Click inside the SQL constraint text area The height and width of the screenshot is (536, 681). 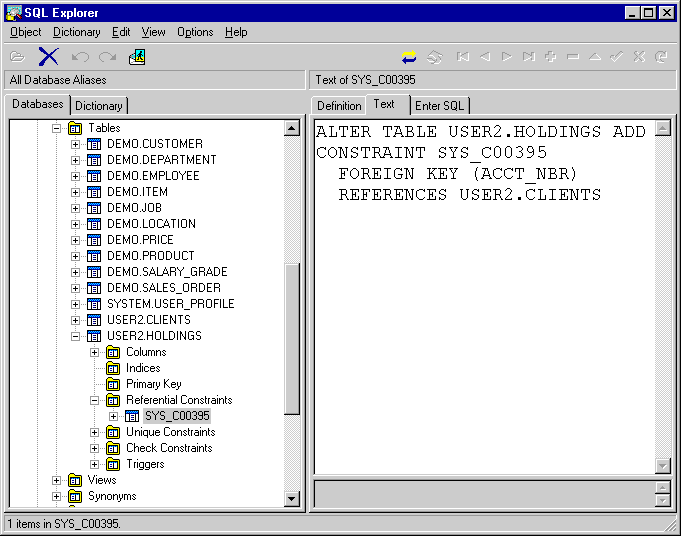[484, 297]
